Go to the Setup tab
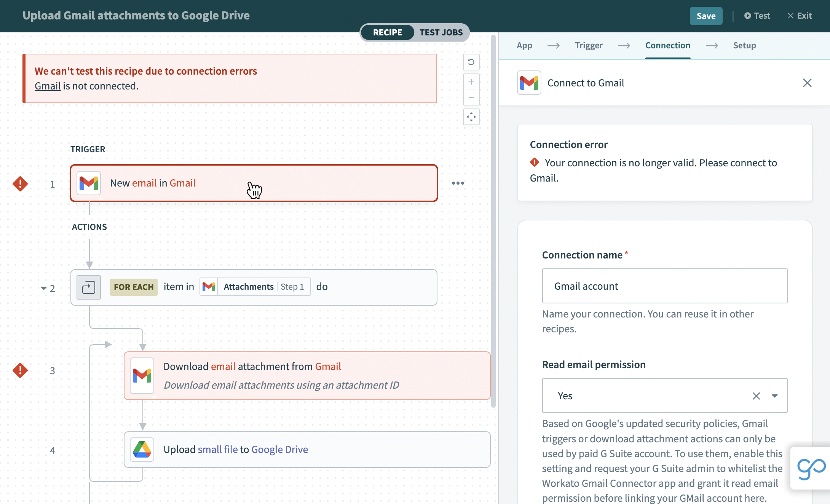 [x=744, y=46]
